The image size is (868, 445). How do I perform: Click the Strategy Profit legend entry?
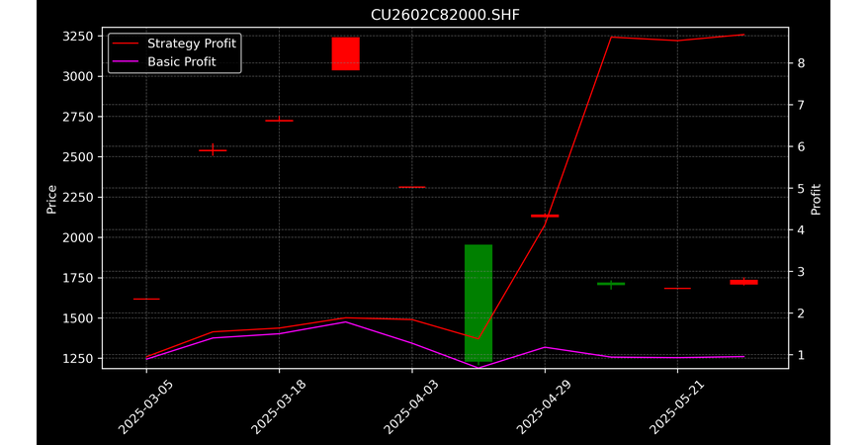[174, 44]
